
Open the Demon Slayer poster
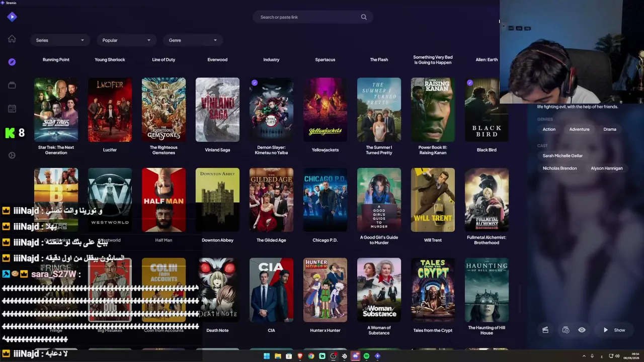pyautogui.click(x=271, y=110)
